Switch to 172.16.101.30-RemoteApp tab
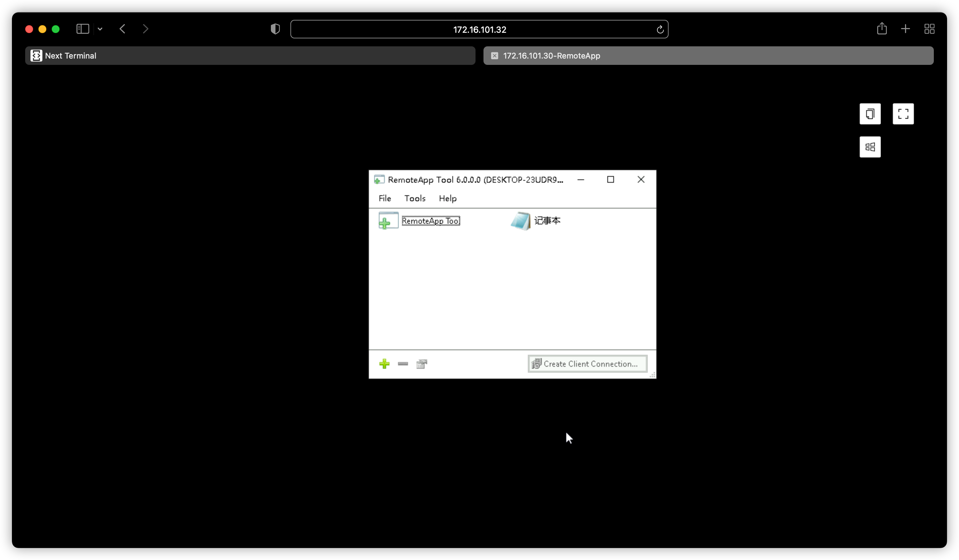959x560 pixels. (x=708, y=56)
